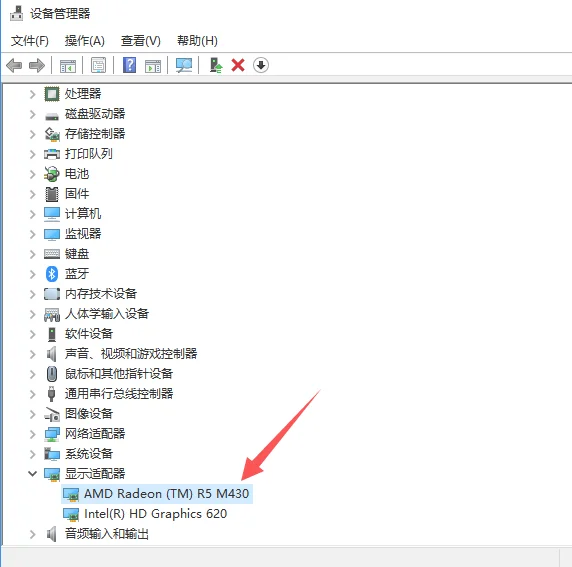The height and width of the screenshot is (567, 572).
Task: Click the 鼠标和其他指针设备 mouse icon
Action: (x=52, y=374)
